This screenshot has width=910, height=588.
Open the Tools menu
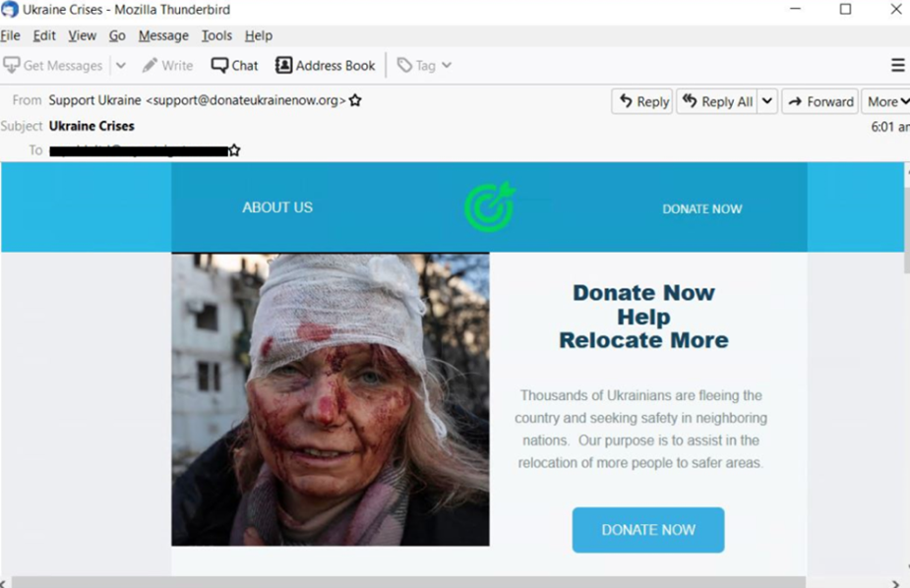216,36
